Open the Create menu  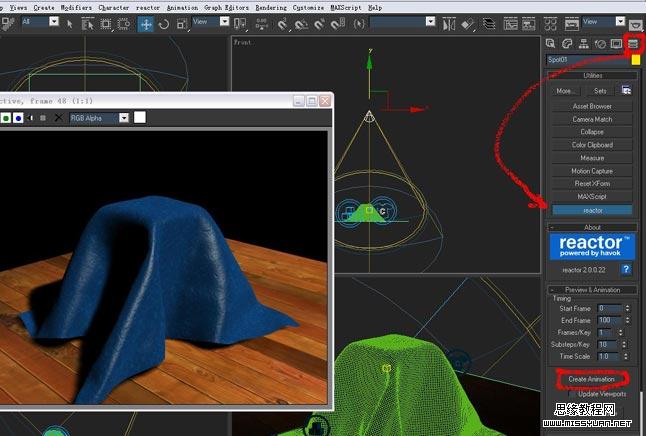coord(44,7)
